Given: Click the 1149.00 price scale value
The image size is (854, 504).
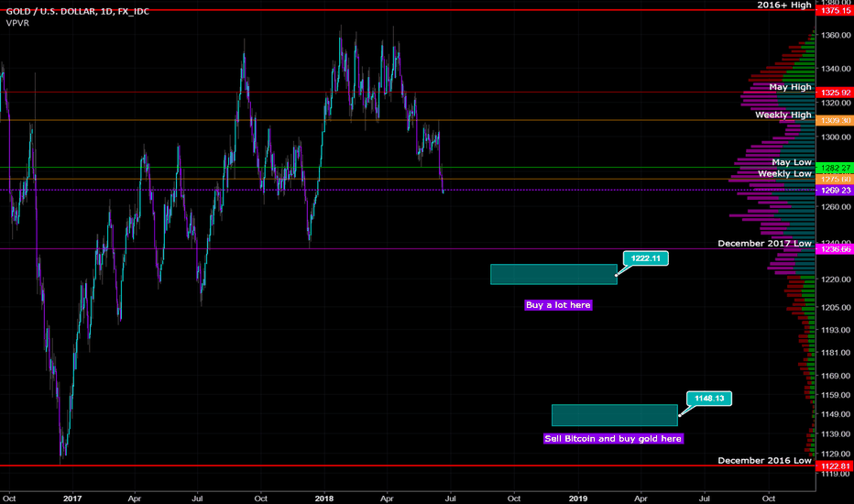Looking at the screenshot, I should (836, 414).
